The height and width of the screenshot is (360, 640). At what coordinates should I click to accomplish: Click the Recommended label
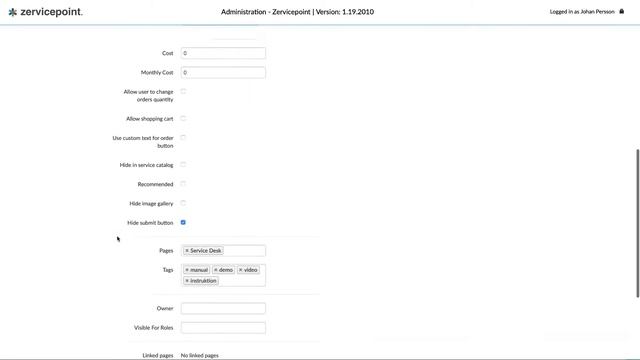(x=156, y=184)
